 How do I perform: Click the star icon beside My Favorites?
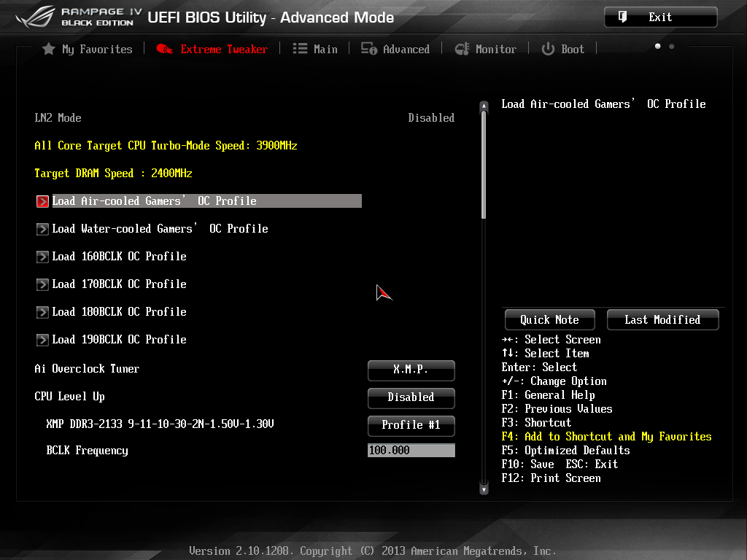click(x=48, y=49)
